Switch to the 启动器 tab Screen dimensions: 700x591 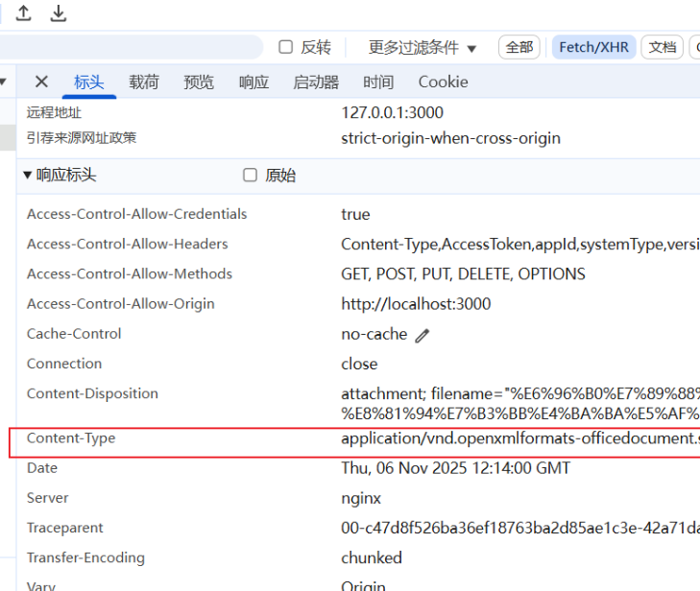pyautogui.click(x=316, y=83)
